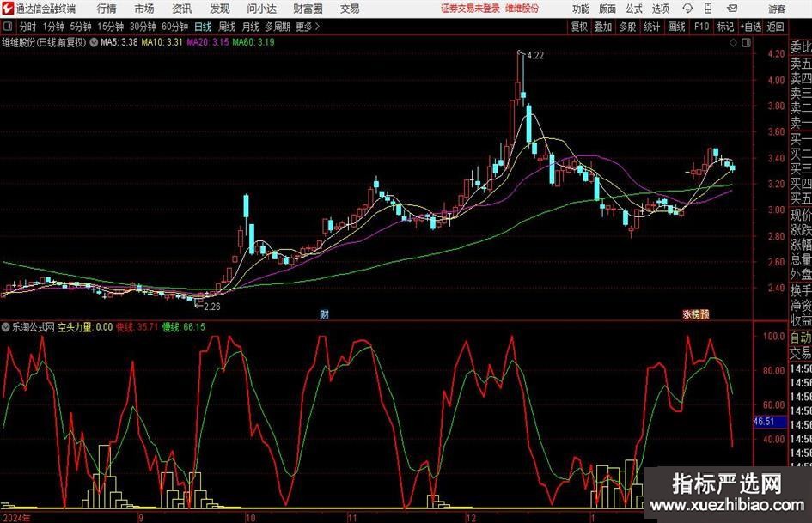Open the 市场 menu
This screenshot has height=523, width=812.
[144, 9]
